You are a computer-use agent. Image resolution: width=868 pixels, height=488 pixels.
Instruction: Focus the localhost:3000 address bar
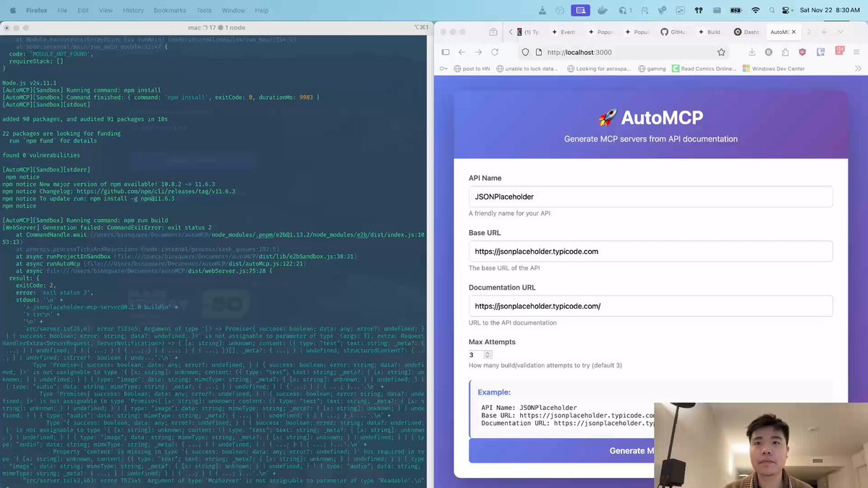coord(622,52)
